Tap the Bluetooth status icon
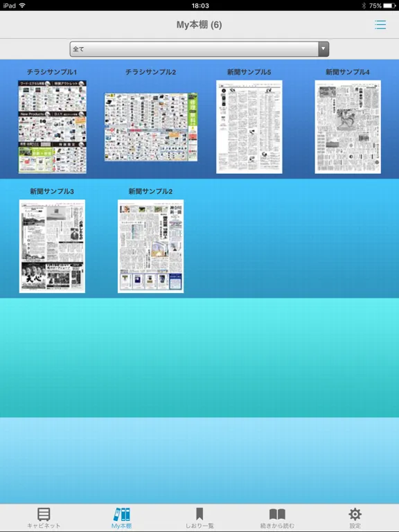 (364, 6)
